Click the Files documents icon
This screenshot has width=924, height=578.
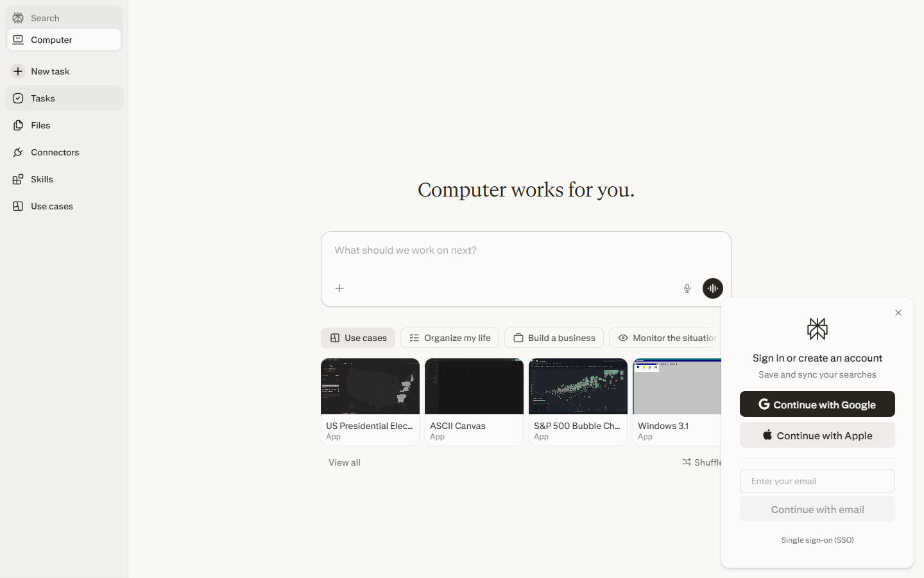18,125
